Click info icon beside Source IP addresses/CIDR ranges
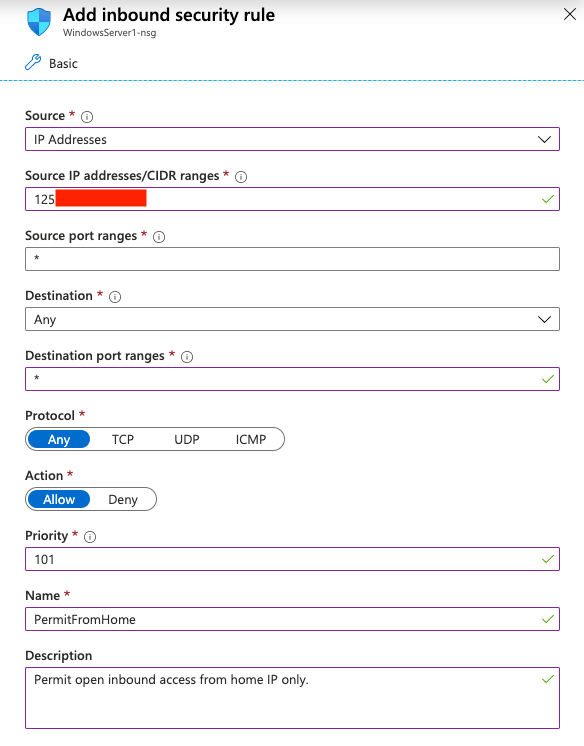 241,177
